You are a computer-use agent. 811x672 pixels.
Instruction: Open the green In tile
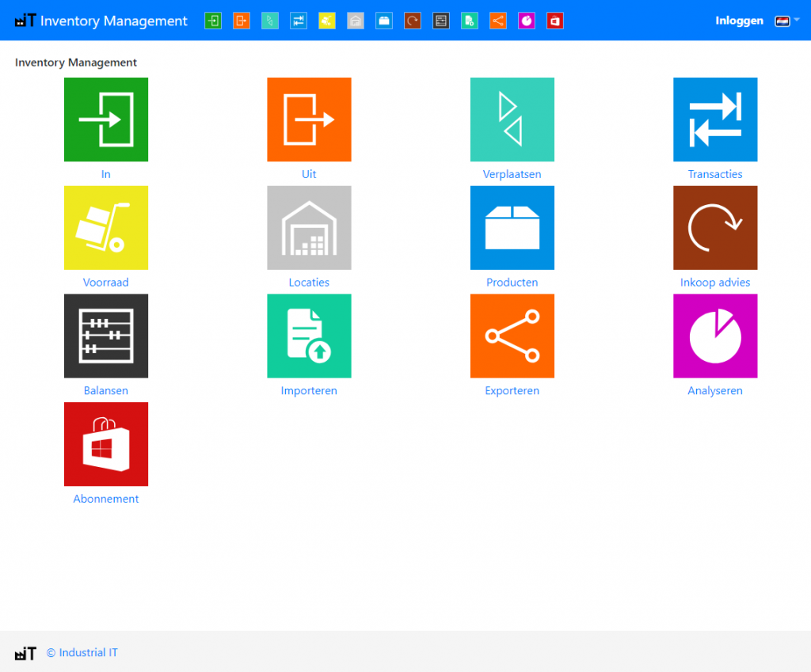[x=106, y=120]
